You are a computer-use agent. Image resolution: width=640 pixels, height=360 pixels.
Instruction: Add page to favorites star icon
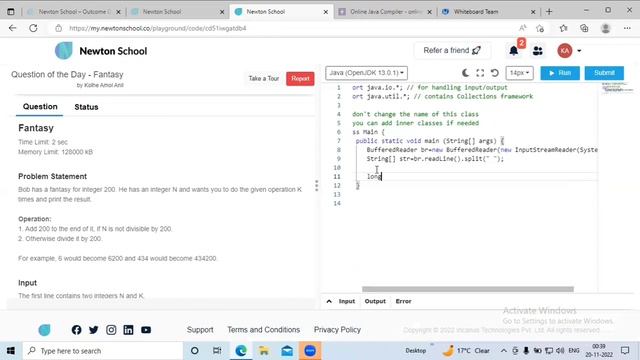[540, 28]
